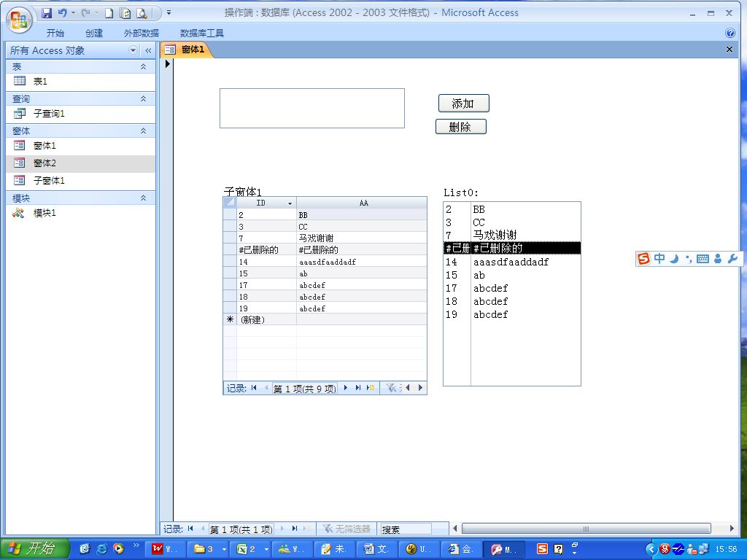This screenshot has width=747, height=560.
Task: Open the 开始 ribbon tab
Action: (x=55, y=33)
